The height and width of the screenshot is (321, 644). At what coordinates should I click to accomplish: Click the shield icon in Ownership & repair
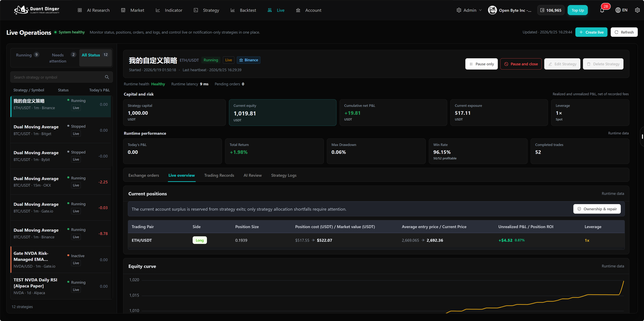click(x=579, y=209)
